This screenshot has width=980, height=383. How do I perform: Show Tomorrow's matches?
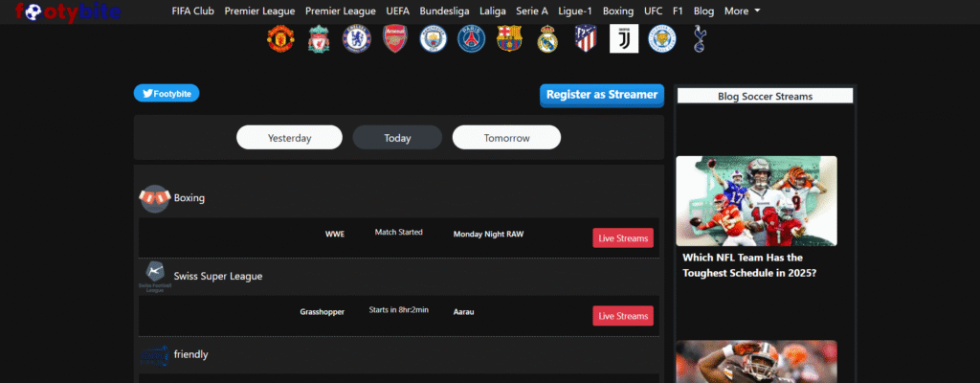(x=506, y=138)
